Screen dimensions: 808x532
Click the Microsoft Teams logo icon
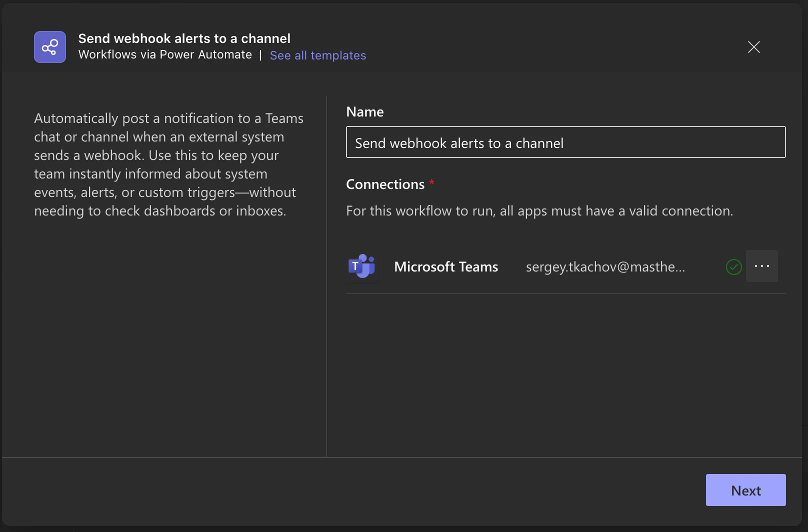[361, 266]
